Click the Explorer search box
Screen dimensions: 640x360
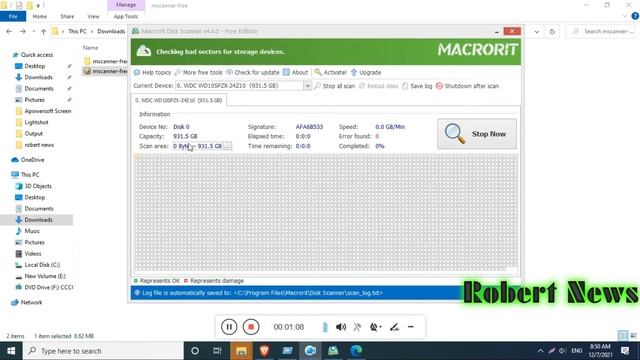click(600, 31)
